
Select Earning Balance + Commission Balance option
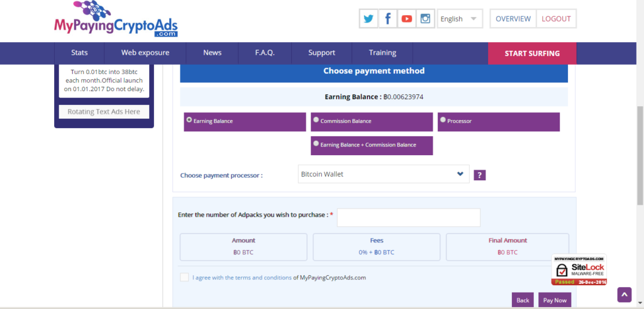coord(316,144)
